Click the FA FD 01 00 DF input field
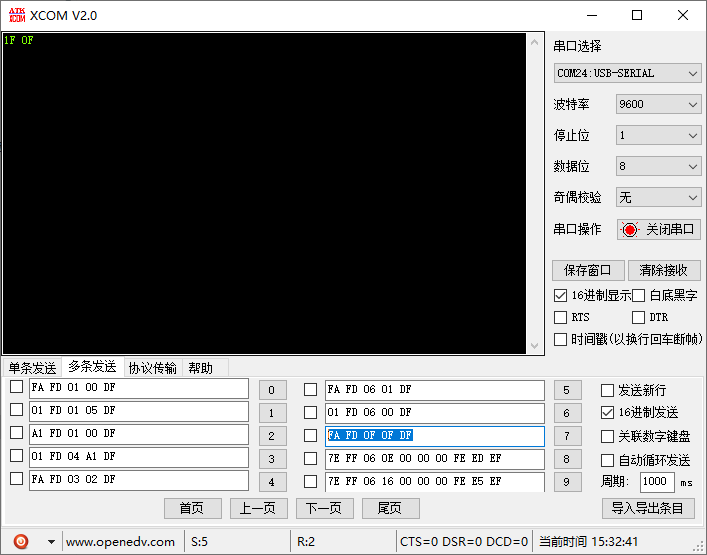The width and height of the screenshot is (707, 555). pyautogui.click(x=139, y=389)
